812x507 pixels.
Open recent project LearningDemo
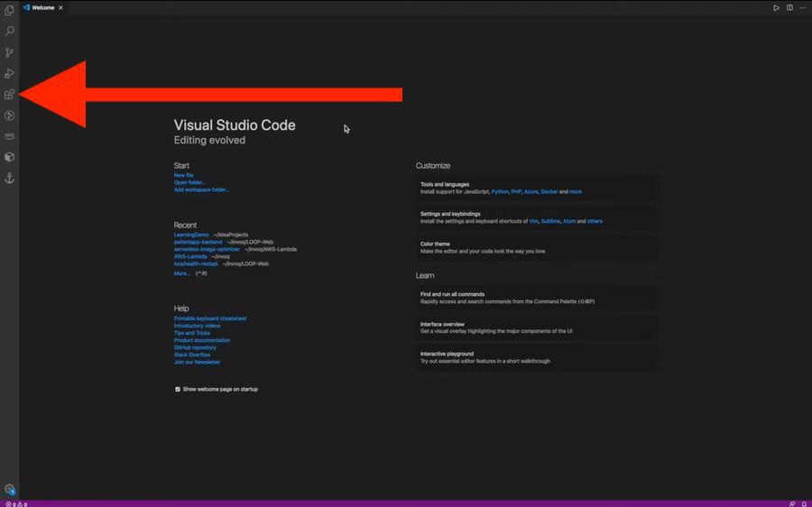click(191, 235)
